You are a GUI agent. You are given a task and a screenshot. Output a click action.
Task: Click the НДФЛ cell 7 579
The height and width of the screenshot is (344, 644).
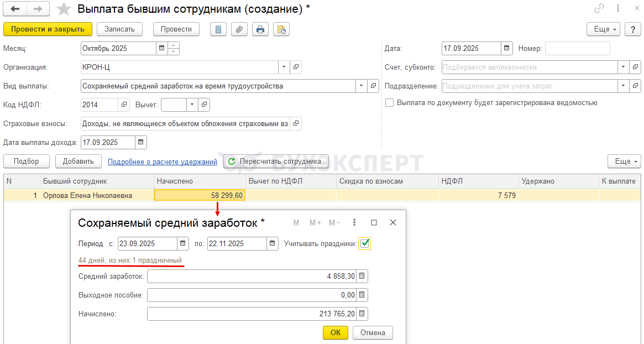point(479,195)
